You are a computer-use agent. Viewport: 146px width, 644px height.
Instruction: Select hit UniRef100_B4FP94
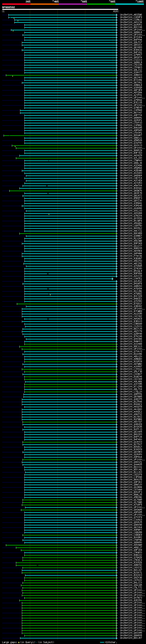(131, 40)
